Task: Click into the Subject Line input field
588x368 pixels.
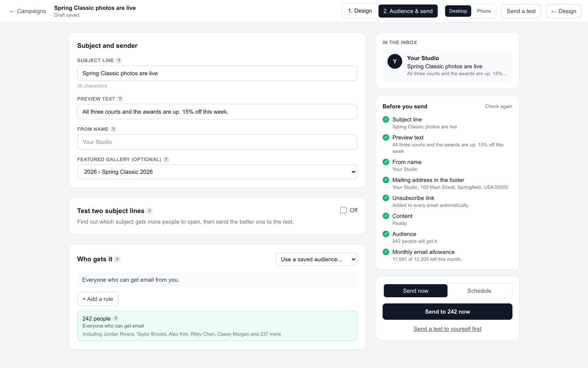Action: [217, 73]
